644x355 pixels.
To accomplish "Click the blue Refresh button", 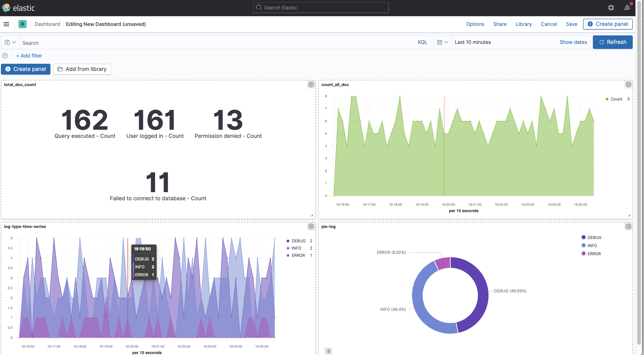I will tap(612, 42).
